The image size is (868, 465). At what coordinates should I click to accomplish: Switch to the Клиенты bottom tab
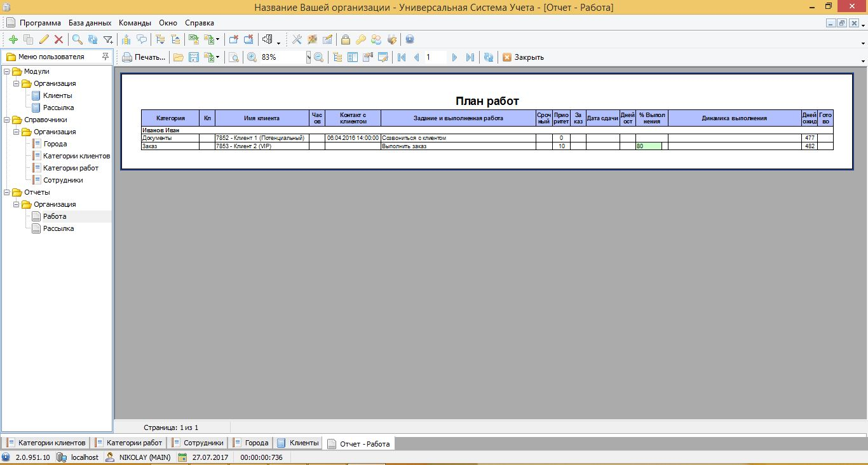298,443
